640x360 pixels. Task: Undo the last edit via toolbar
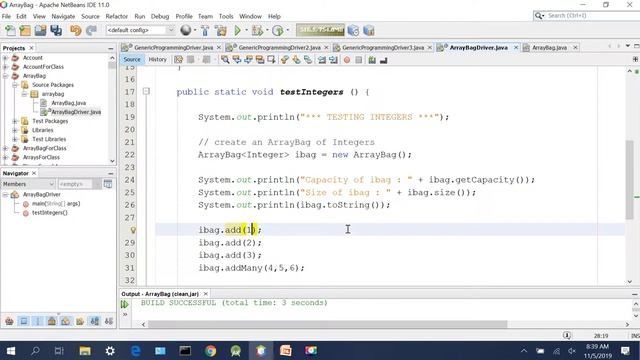[76, 31]
